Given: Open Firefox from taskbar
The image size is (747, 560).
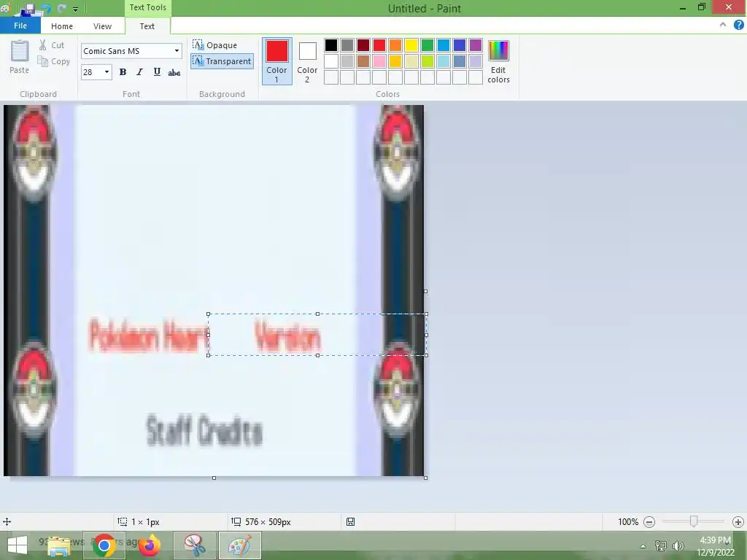Looking at the screenshot, I should click(x=150, y=545).
